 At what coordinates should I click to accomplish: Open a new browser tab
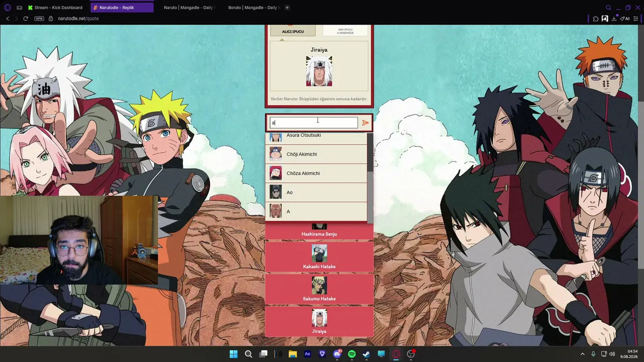(x=287, y=8)
